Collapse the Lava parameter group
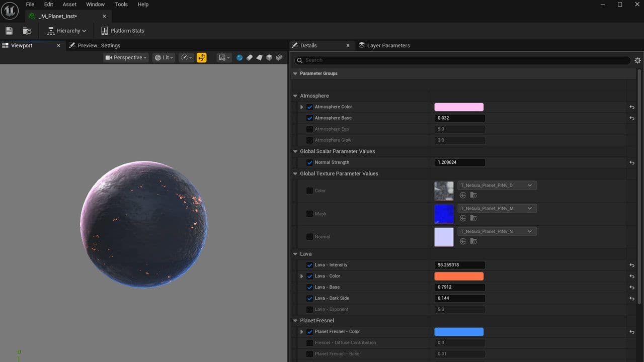The width and height of the screenshot is (644, 362). [x=295, y=254]
